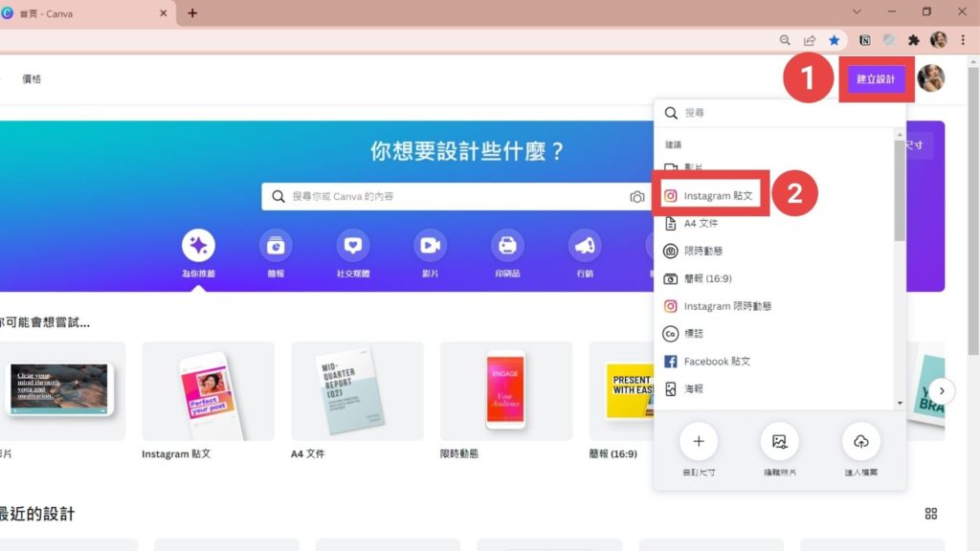Click the 建立設計 button

coord(876,79)
